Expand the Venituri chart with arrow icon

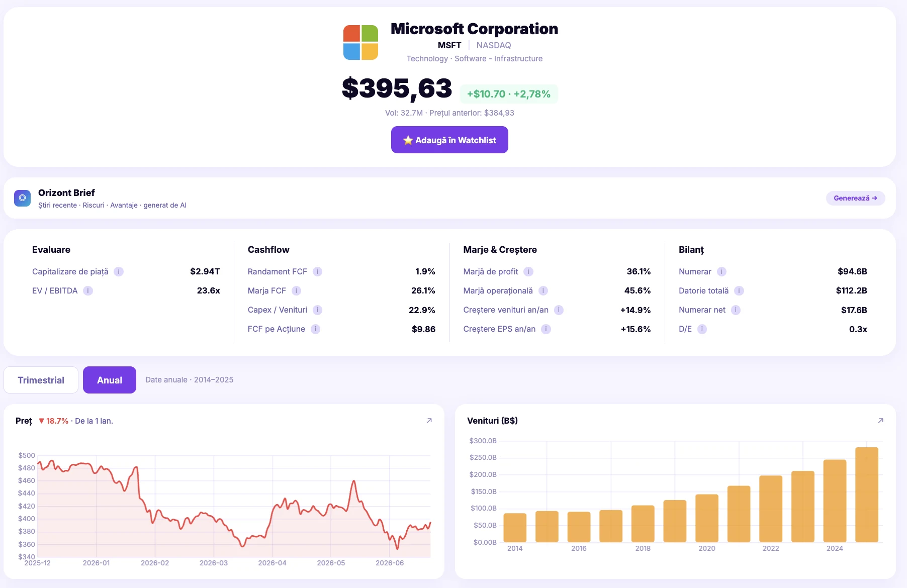point(880,421)
